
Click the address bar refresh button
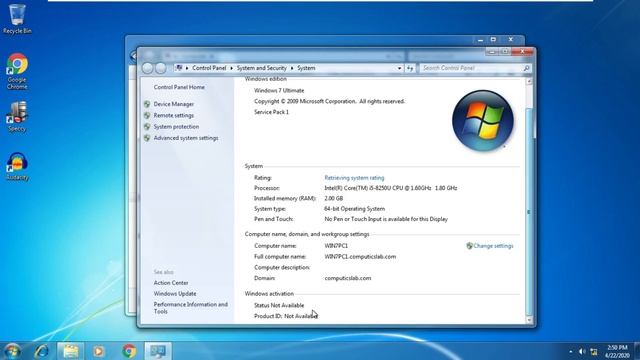coord(410,68)
